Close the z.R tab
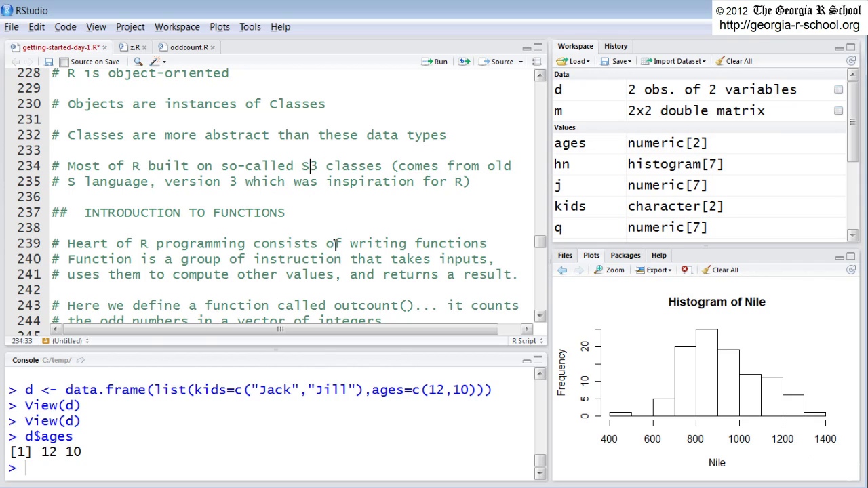868x488 pixels. click(145, 48)
